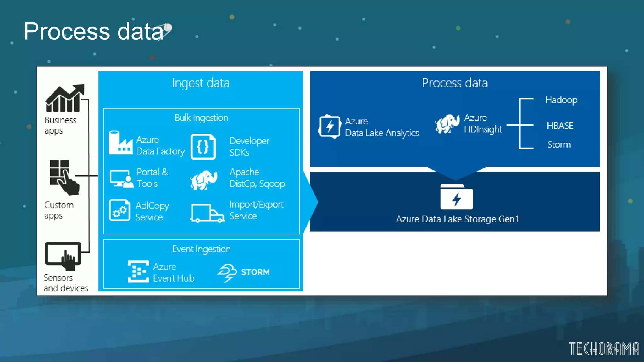This screenshot has height=362, width=644.
Task: Click the Portal & Tools monitor icon
Action: click(121, 179)
